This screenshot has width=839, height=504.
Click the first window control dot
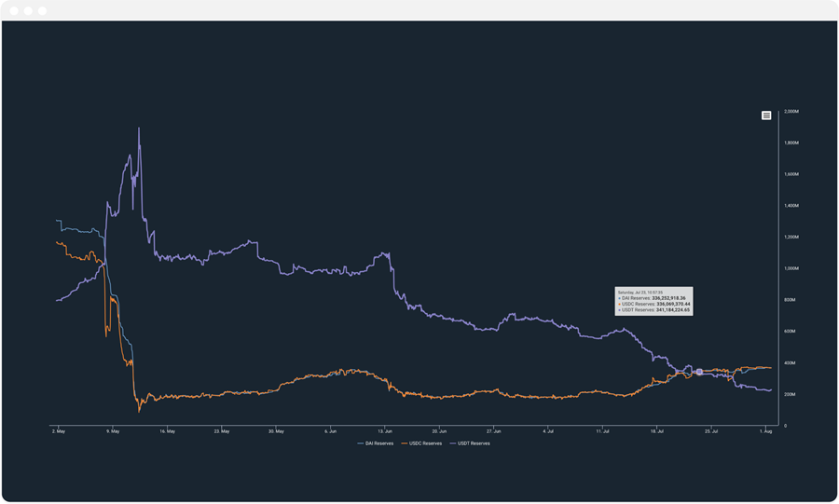(14, 10)
